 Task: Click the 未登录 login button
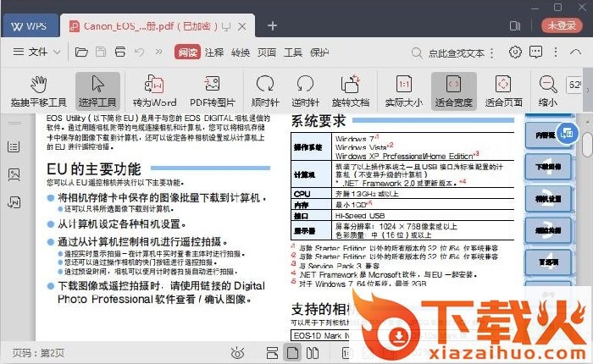point(562,25)
